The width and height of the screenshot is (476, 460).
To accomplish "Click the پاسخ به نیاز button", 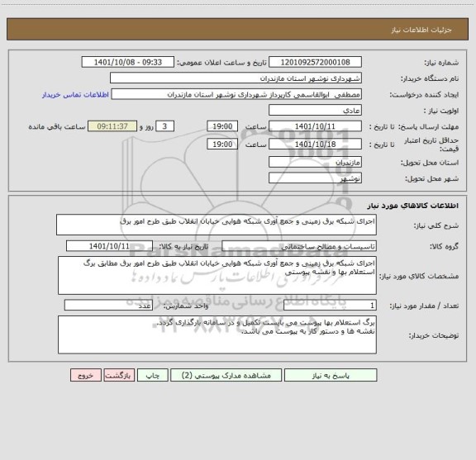I will tap(331, 375).
